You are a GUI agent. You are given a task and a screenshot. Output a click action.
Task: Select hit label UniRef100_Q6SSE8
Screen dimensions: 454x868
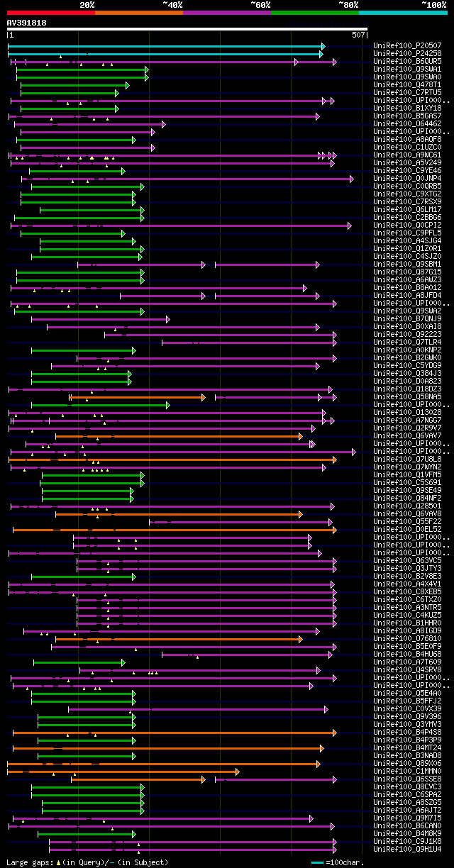pos(407,779)
